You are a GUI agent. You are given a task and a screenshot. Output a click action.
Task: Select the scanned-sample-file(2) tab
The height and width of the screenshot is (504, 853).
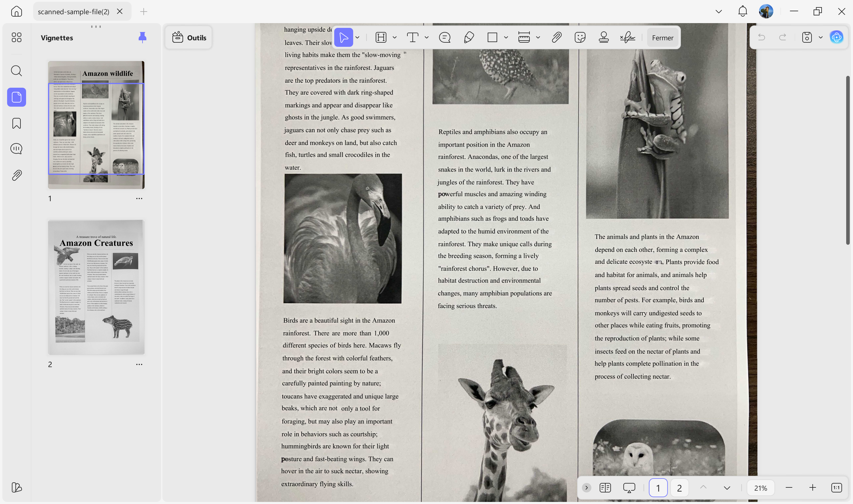[74, 12]
